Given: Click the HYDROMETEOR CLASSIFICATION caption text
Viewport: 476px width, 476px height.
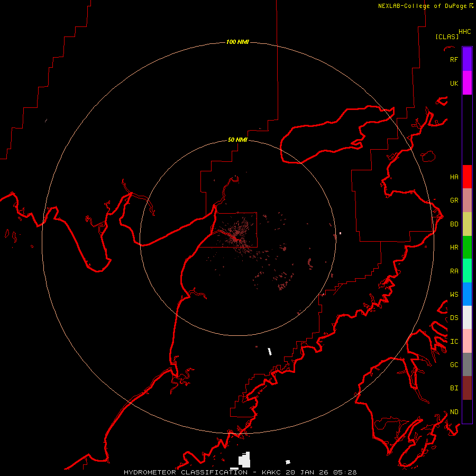Looking at the screenshot, I should click(x=186, y=472).
